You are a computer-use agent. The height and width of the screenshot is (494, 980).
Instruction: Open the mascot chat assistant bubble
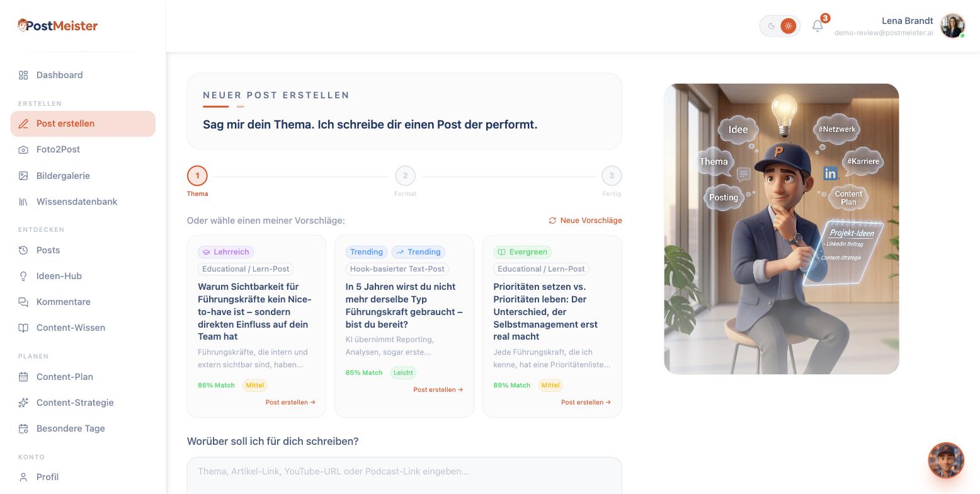coord(946,460)
